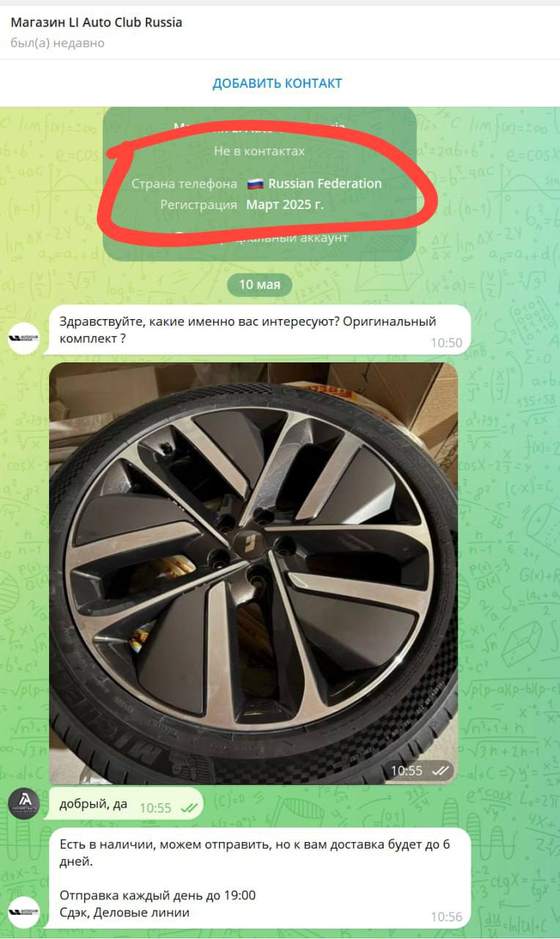Click the 10:55 time overlay on the photo
The image size is (560, 939).
coord(407,770)
